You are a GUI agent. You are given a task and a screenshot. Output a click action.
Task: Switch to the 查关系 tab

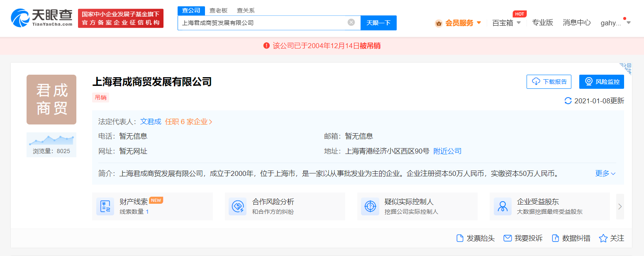coord(246,10)
